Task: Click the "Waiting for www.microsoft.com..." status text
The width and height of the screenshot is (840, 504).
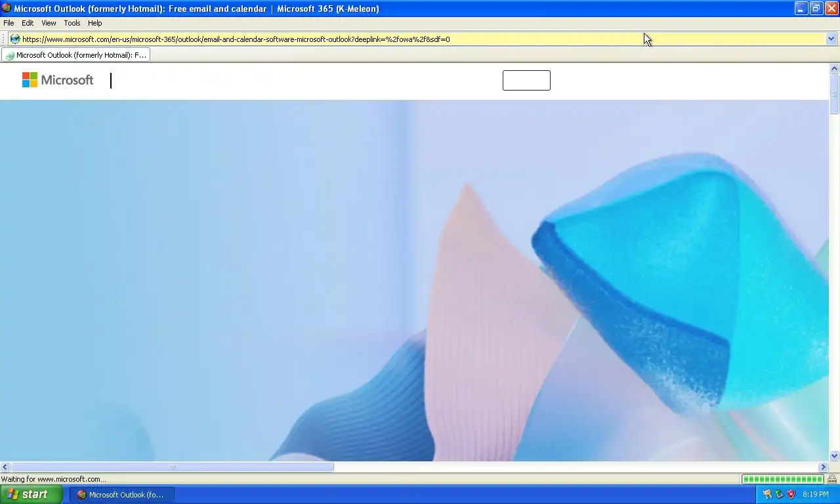Action: click(x=53, y=479)
